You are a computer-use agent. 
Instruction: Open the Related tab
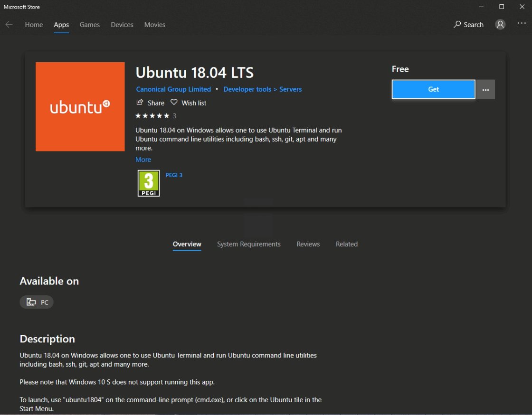[x=347, y=244]
